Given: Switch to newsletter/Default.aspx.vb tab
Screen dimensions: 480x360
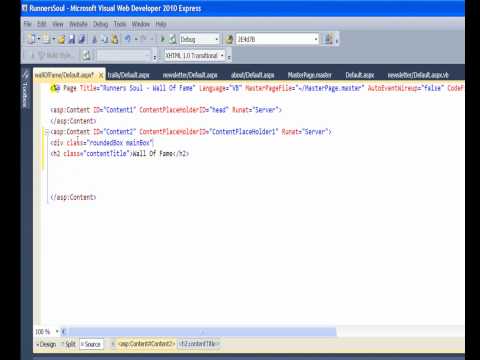Looking at the screenshot, I should coord(418,75).
